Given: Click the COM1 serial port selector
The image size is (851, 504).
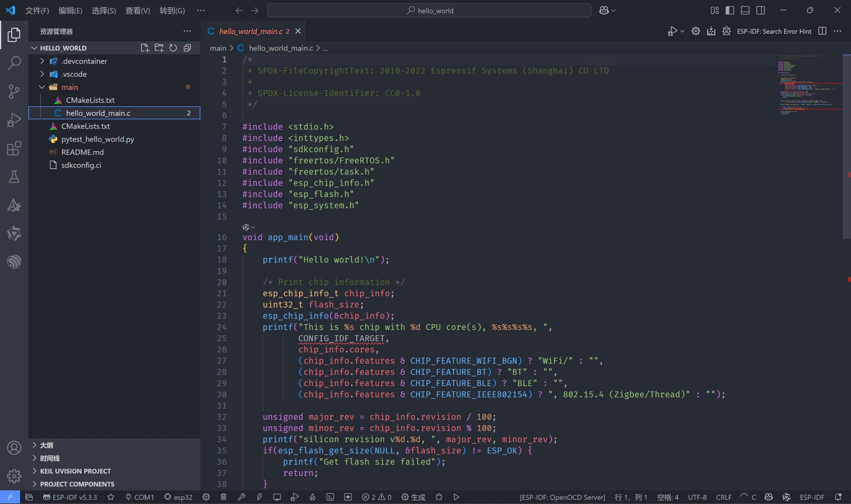Looking at the screenshot, I should 140,497.
